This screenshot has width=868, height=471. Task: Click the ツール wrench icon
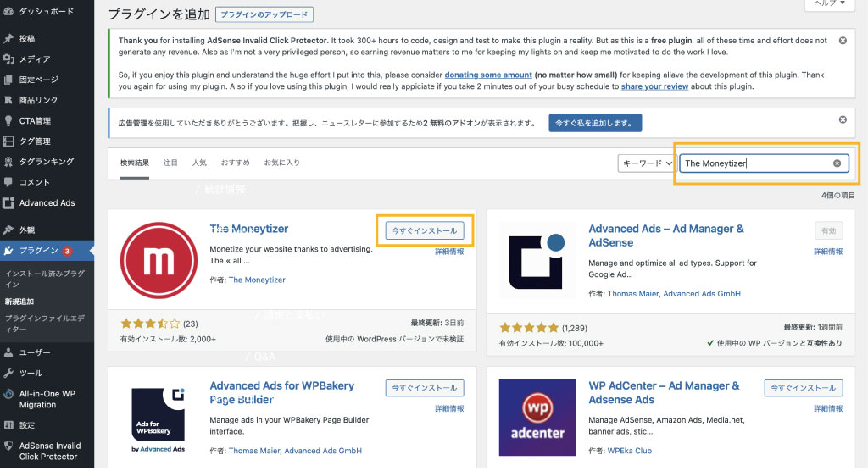tap(8, 373)
